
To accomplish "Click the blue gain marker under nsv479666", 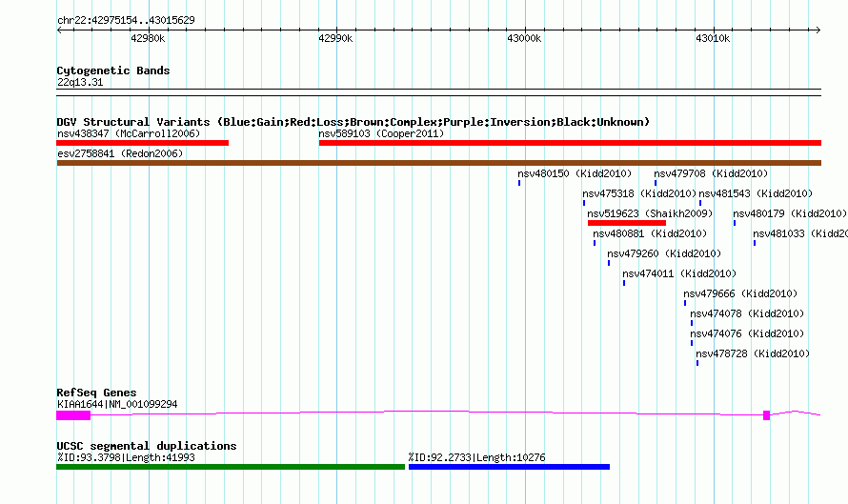I will click(x=685, y=303).
